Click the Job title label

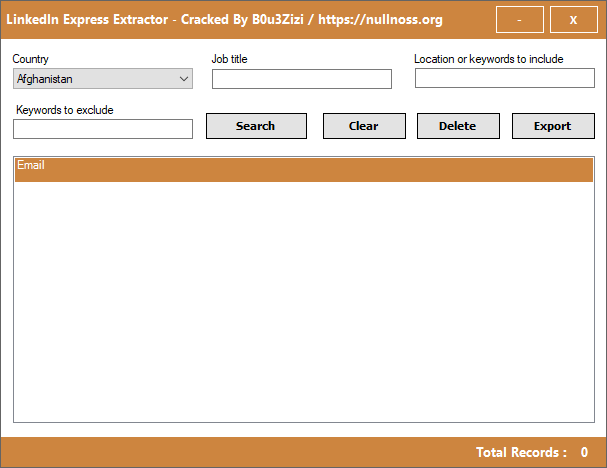(229, 59)
